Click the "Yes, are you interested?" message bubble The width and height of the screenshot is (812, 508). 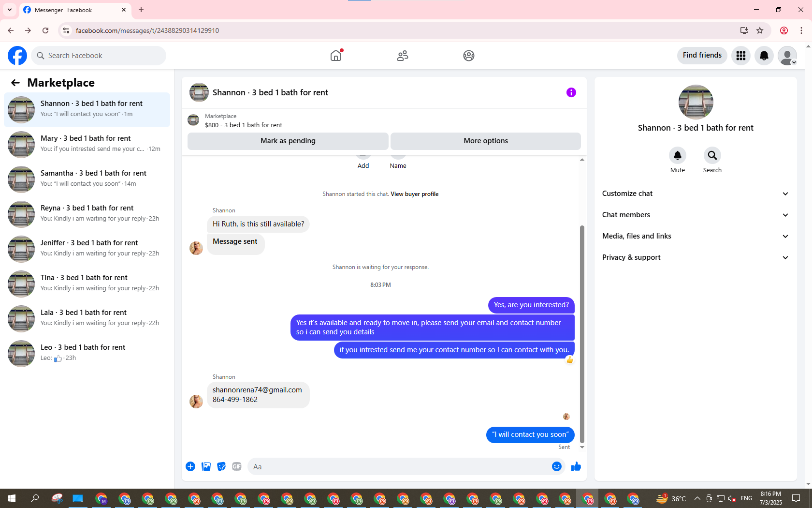tap(531, 305)
